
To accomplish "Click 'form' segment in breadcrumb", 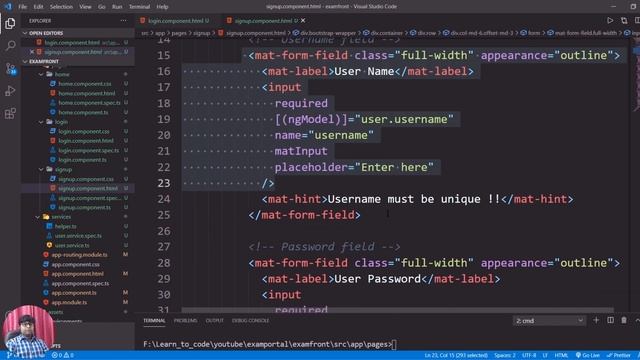I will pos(534,33).
